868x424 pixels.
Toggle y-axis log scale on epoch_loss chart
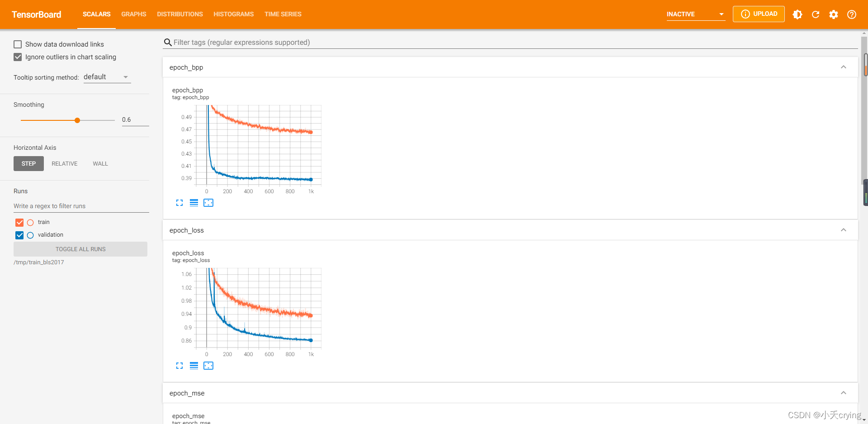[x=194, y=366]
